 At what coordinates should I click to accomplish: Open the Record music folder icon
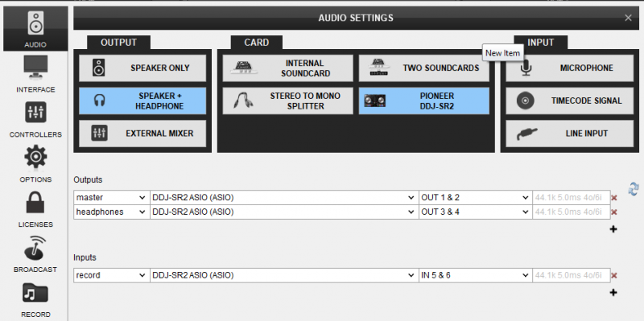pos(35,294)
